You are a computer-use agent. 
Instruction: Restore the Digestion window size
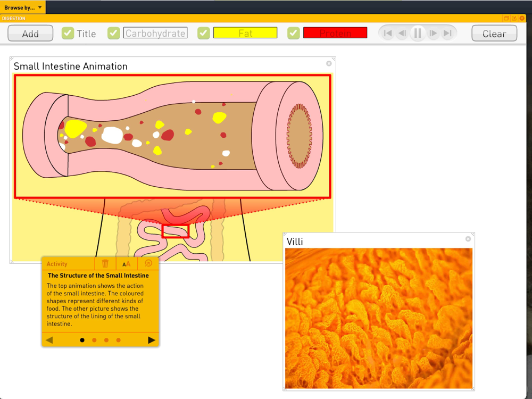point(506,18)
